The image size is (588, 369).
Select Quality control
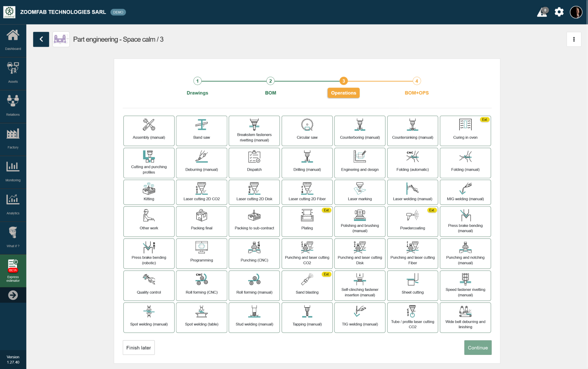[x=149, y=286]
